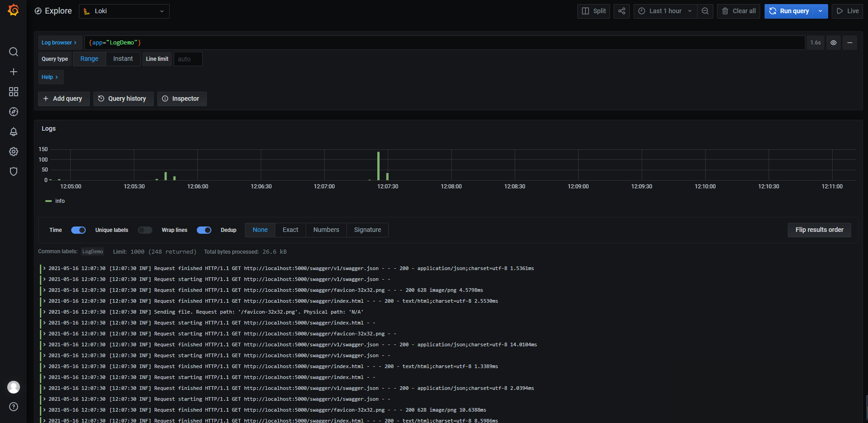Open the Last 1 hour time picker
The width and height of the screenshot is (868, 423).
(665, 11)
